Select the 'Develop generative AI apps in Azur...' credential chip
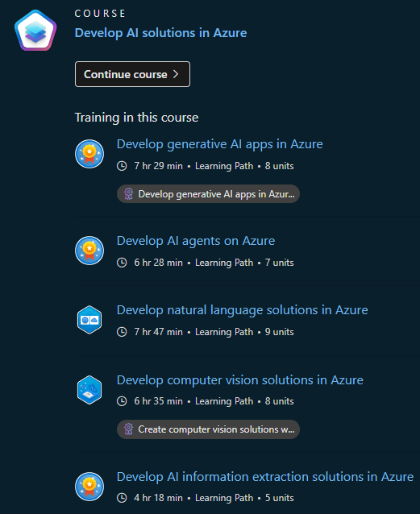 coord(208,193)
